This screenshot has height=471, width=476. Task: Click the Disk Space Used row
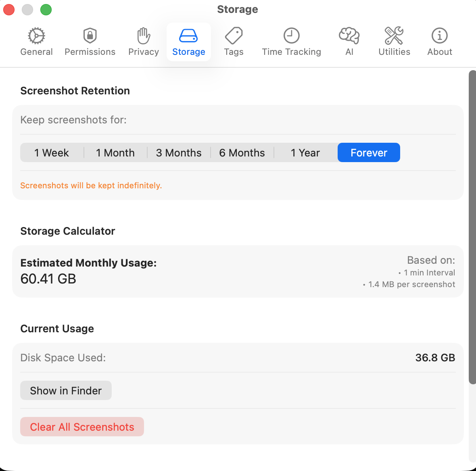(x=238, y=358)
